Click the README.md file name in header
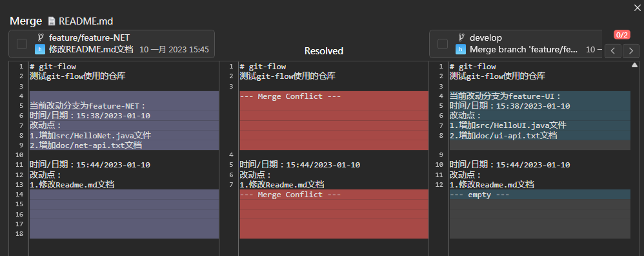Viewport: 644px width, 256px height. tap(86, 21)
